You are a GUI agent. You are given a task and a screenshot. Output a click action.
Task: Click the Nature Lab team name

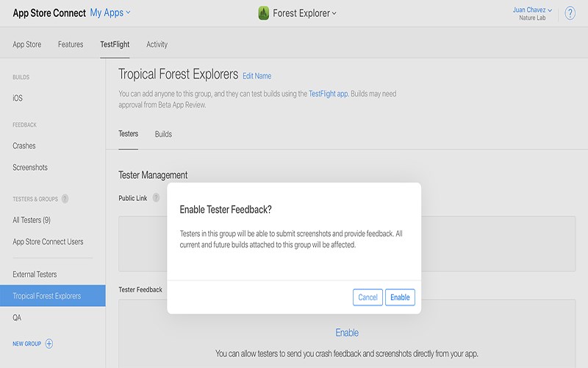tap(532, 18)
